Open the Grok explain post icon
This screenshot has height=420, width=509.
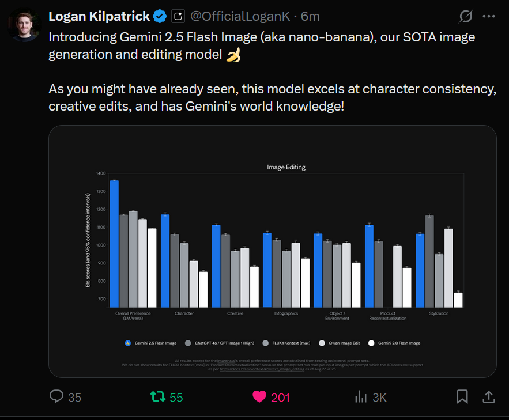point(466,17)
